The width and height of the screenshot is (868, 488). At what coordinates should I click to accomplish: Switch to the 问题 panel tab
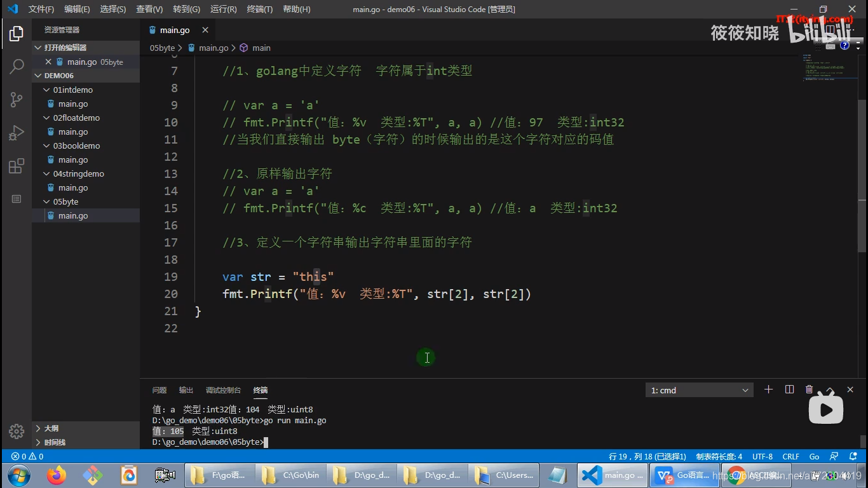[x=159, y=390]
